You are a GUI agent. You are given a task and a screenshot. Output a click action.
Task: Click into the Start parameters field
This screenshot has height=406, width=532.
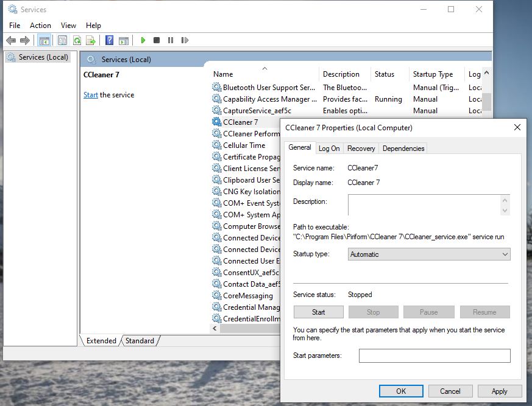coord(434,355)
